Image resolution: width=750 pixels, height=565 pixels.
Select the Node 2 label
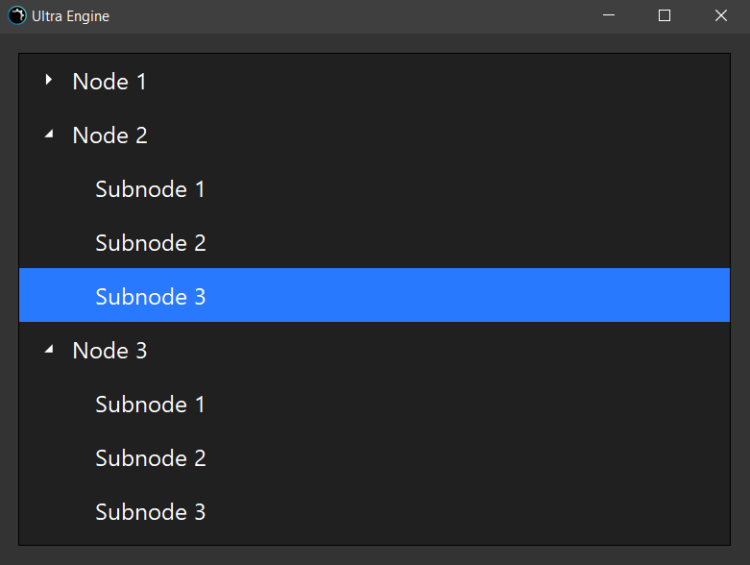110,136
